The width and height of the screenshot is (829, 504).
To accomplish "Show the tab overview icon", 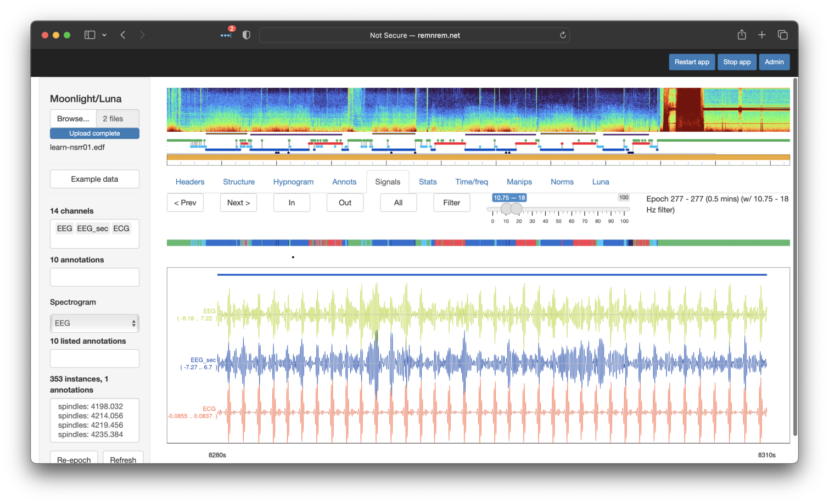I will 783,35.
